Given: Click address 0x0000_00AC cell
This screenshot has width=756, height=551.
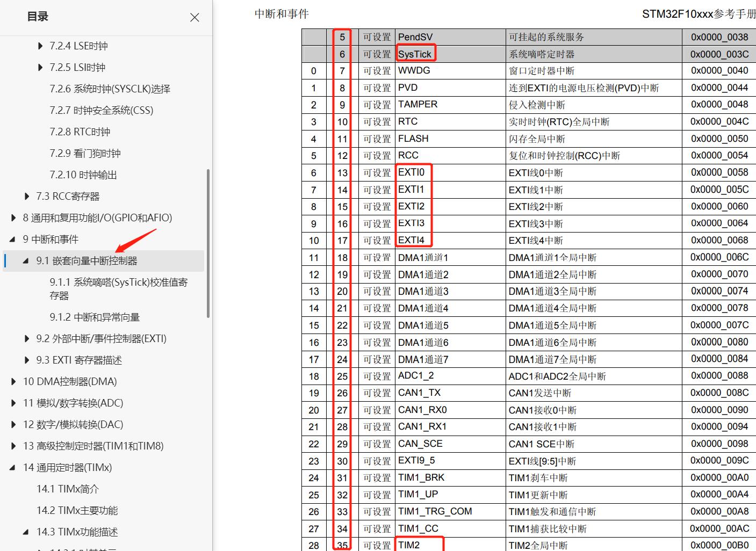Looking at the screenshot, I should (719, 529).
